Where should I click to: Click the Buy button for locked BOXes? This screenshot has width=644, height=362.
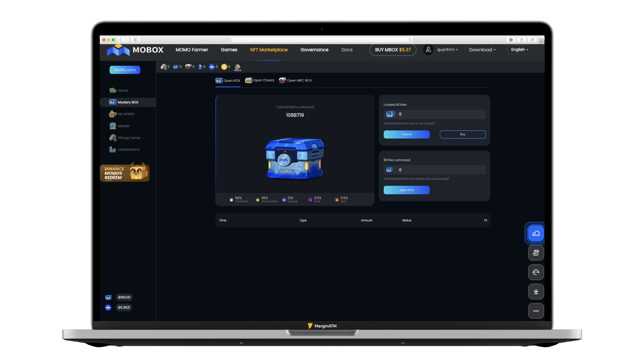pyautogui.click(x=463, y=134)
